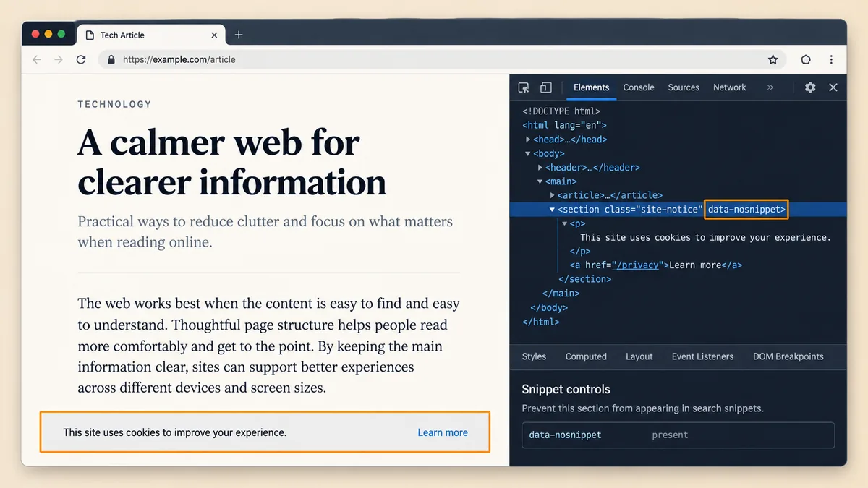Image resolution: width=868 pixels, height=488 pixels.
Task: Switch to the Console tab
Action: pyautogui.click(x=639, y=87)
